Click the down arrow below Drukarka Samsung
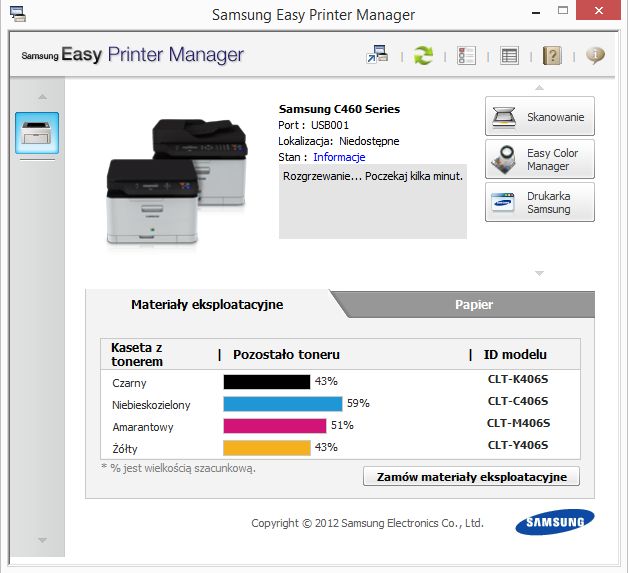 [x=539, y=273]
